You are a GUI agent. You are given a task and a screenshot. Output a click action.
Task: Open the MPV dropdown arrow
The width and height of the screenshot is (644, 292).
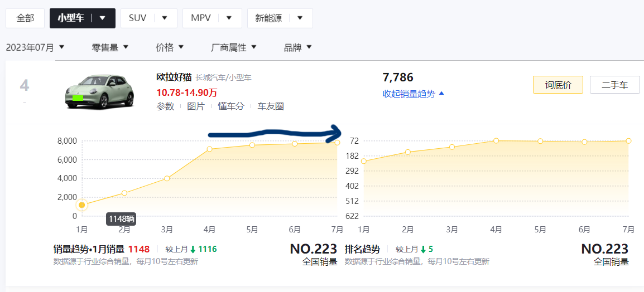pyautogui.click(x=229, y=18)
